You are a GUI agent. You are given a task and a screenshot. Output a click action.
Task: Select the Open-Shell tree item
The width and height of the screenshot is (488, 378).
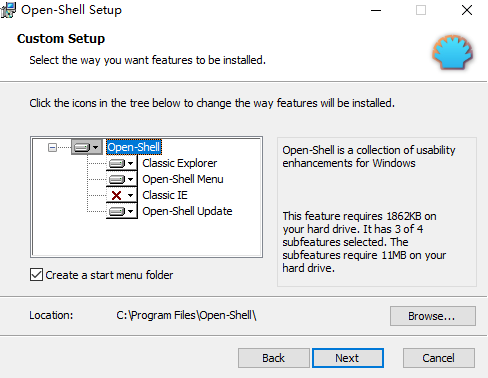click(x=134, y=147)
